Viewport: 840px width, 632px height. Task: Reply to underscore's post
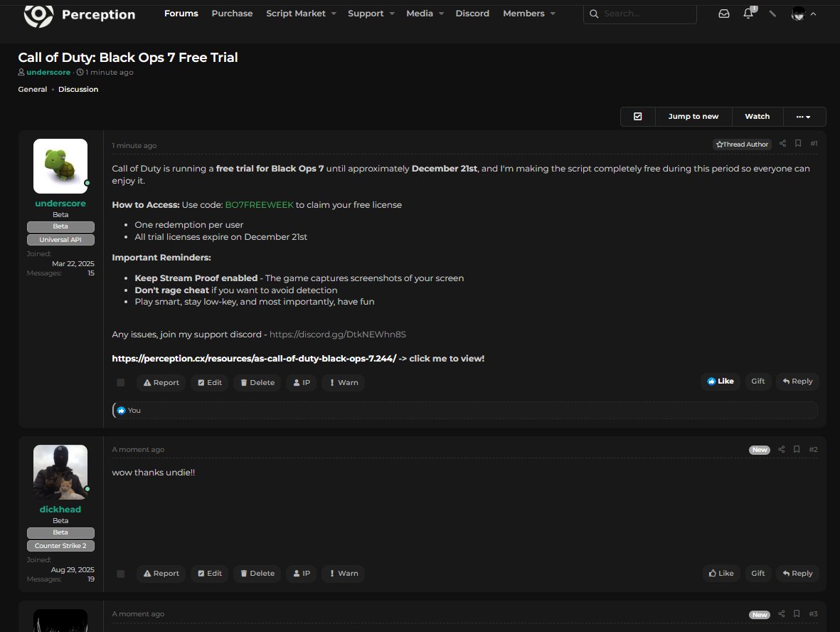pos(797,381)
